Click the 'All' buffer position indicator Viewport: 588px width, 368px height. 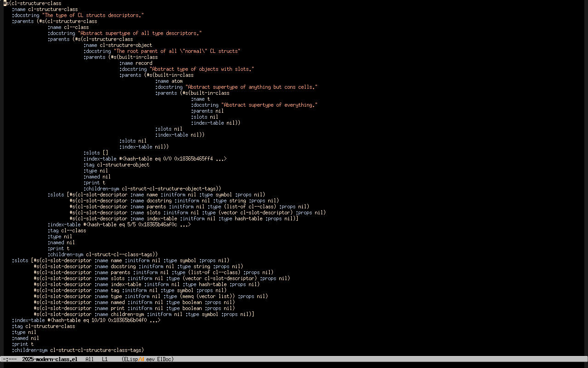click(x=90, y=359)
